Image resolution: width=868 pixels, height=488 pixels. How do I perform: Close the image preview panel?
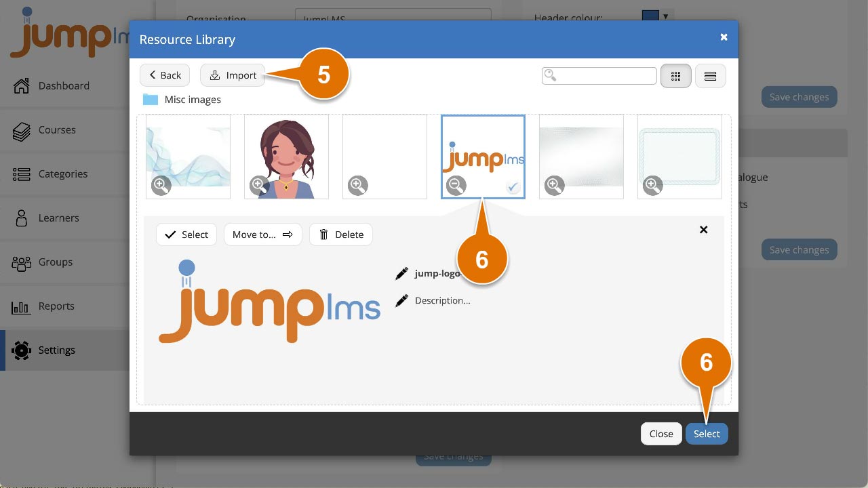[703, 230]
